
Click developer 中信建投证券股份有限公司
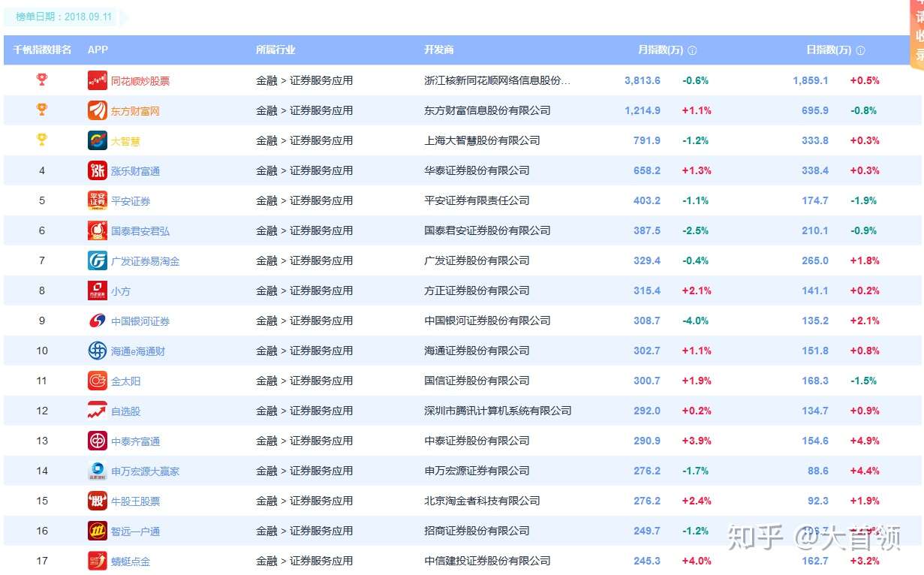pos(487,561)
